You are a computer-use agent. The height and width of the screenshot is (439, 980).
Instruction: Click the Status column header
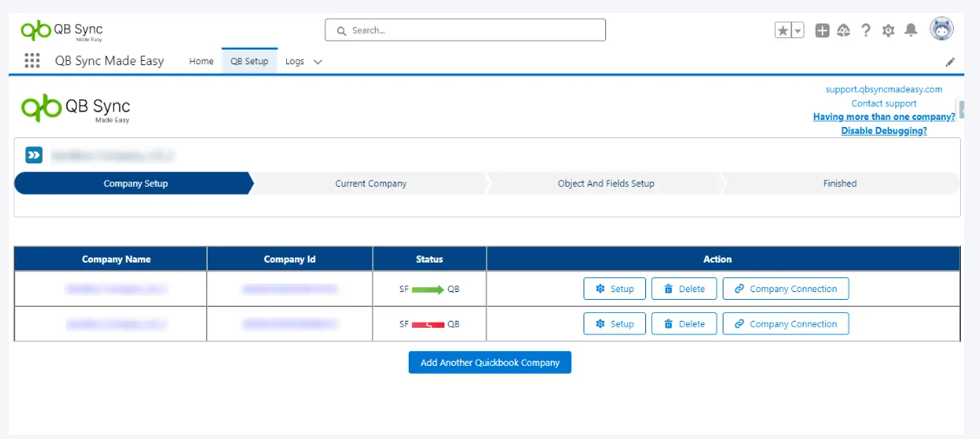tap(430, 259)
